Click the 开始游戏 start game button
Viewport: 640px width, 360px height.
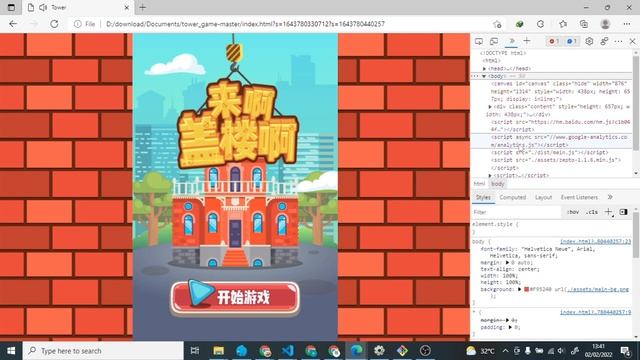pos(235,298)
